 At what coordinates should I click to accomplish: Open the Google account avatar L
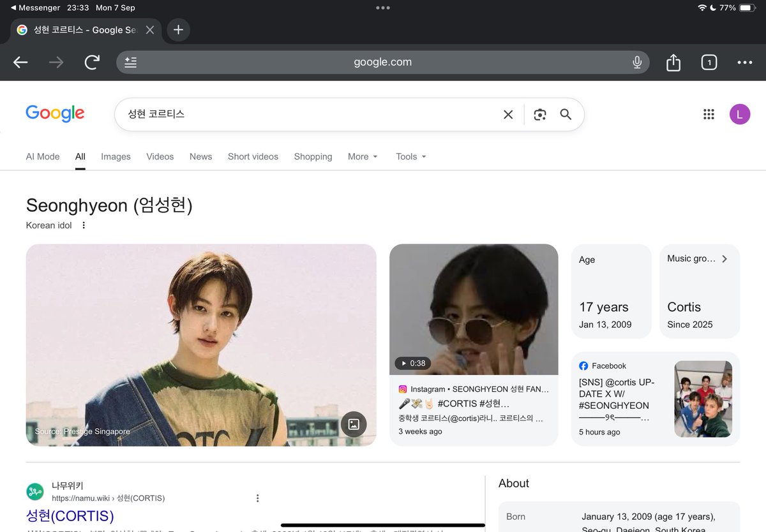click(740, 114)
